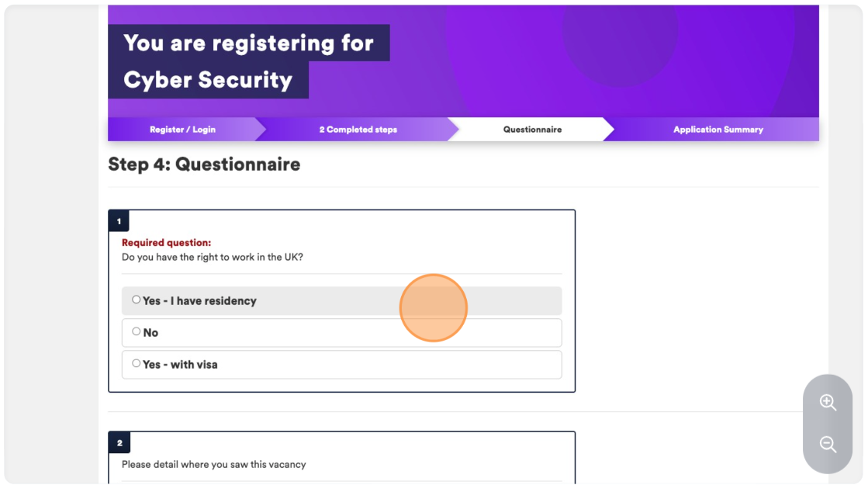Go to the Register / Login step

click(x=183, y=130)
